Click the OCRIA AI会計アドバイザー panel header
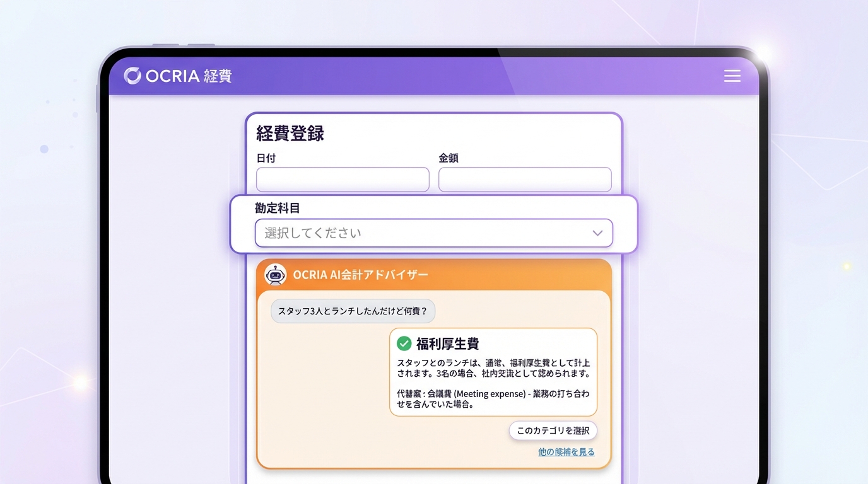Image resolution: width=868 pixels, height=484 pixels. click(x=360, y=275)
